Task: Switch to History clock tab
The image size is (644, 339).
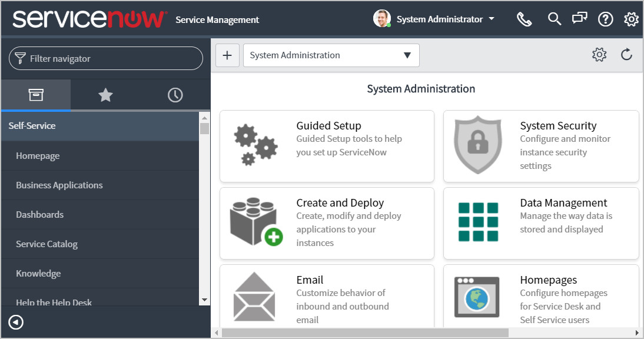Action: [x=175, y=95]
